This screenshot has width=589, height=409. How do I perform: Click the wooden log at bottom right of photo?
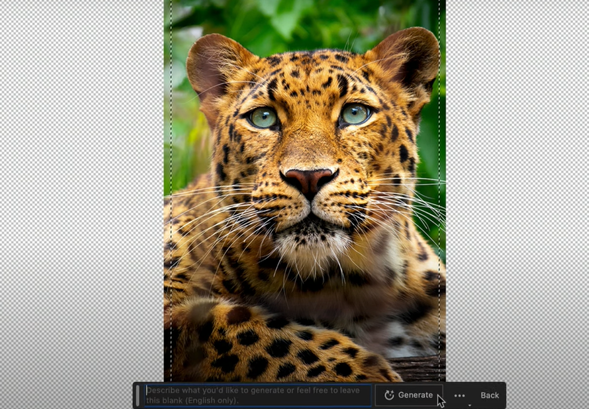coord(419,368)
